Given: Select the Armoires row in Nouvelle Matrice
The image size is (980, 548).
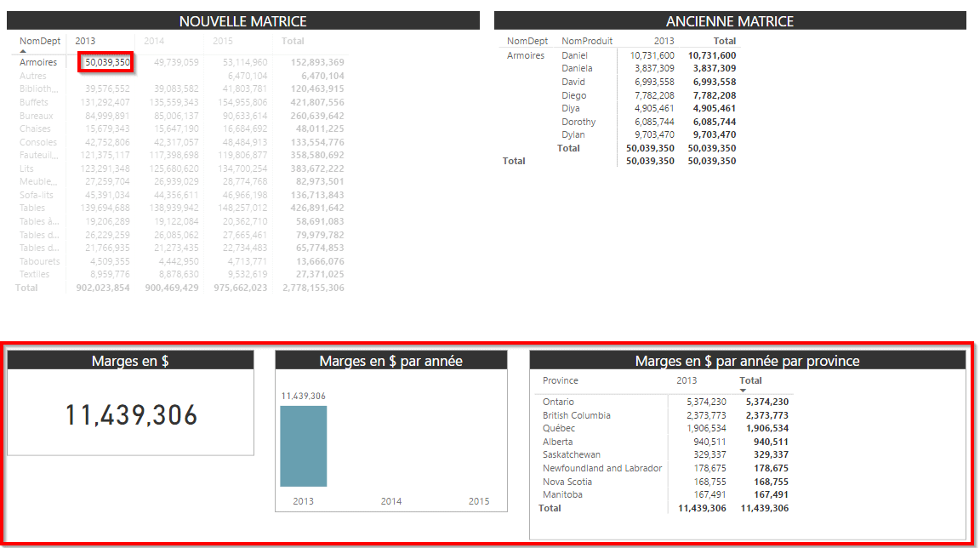Looking at the screenshot, I should (x=38, y=62).
